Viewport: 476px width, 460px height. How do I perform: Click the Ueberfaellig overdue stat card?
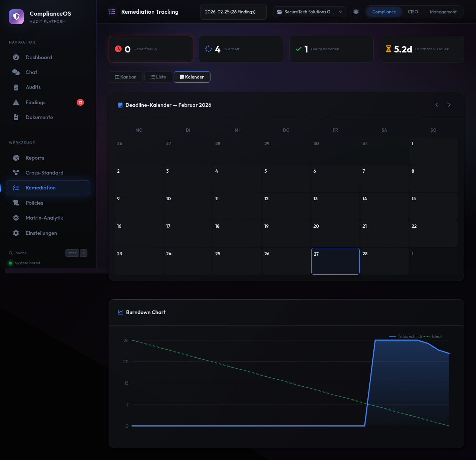[x=151, y=49]
